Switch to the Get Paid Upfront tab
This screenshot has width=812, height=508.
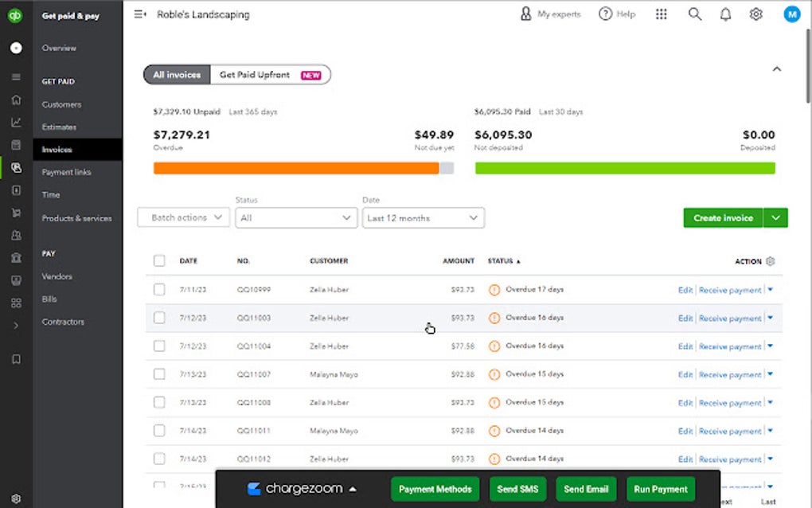click(271, 75)
